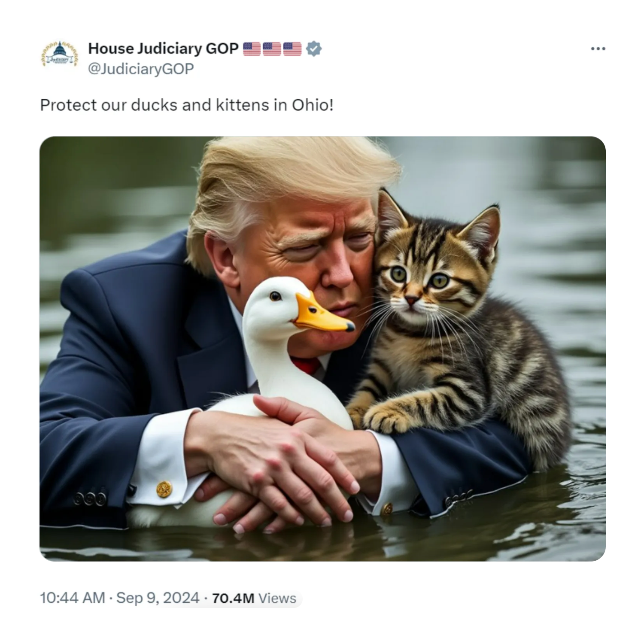
Task: Click the House Judiciary GOP display name
Action: (x=163, y=49)
